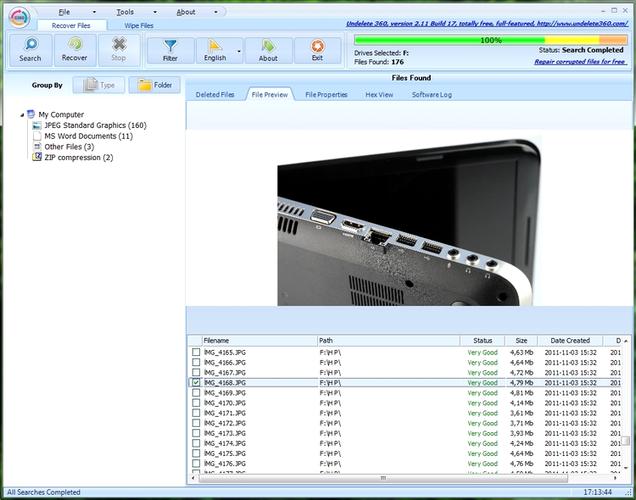Follow the Repair corrupted files for free link
This screenshot has height=500, width=636.
click(x=580, y=62)
